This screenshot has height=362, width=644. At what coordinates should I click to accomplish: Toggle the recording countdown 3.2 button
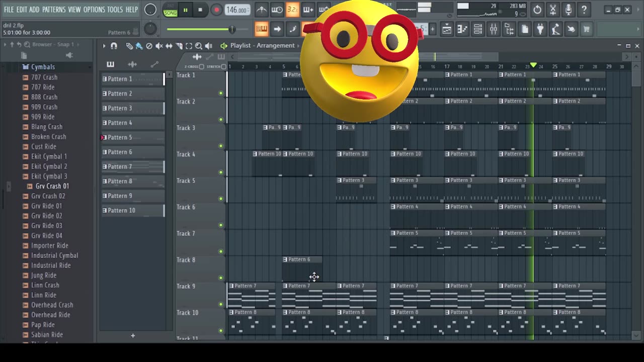coord(292,10)
